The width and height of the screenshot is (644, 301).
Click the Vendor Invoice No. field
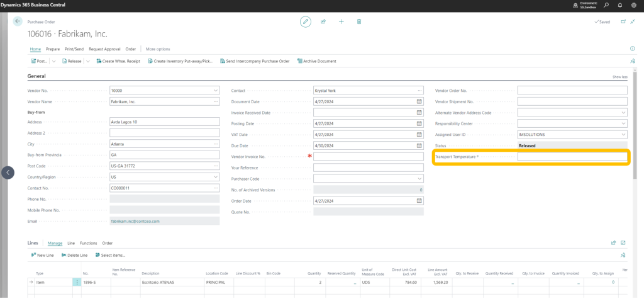coord(369,157)
